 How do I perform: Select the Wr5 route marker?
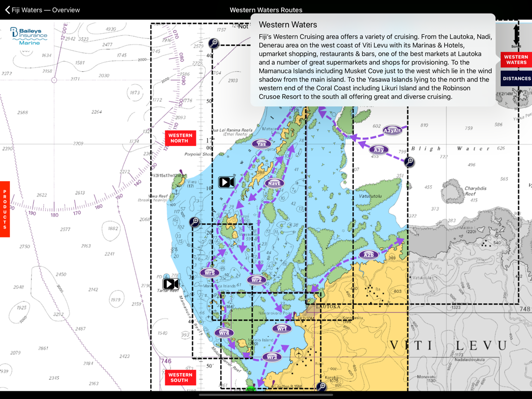click(210, 272)
